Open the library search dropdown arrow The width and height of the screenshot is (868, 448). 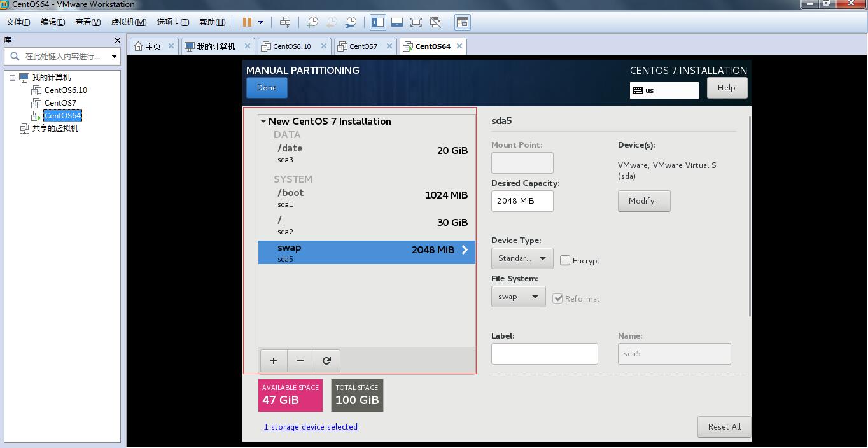pos(114,57)
